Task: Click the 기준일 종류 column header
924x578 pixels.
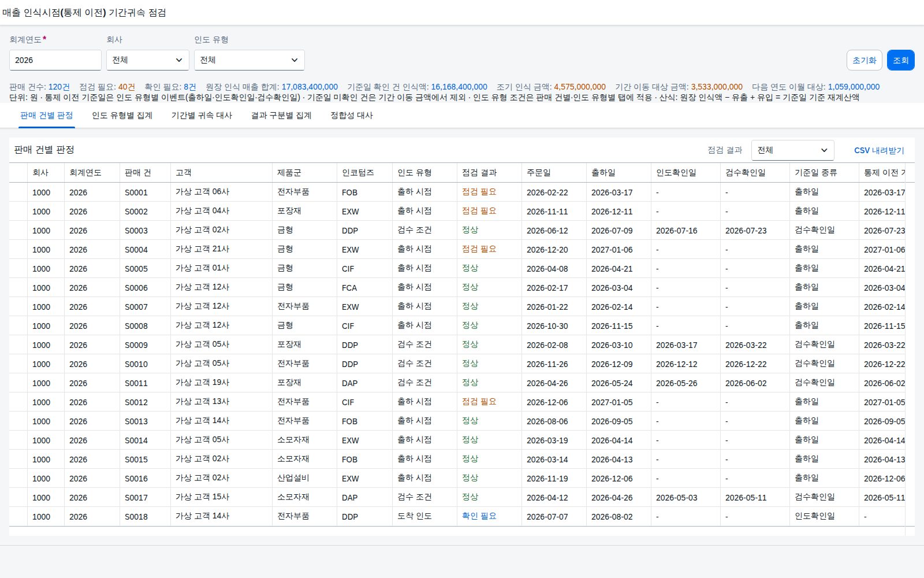Action: (x=824, y=173)
